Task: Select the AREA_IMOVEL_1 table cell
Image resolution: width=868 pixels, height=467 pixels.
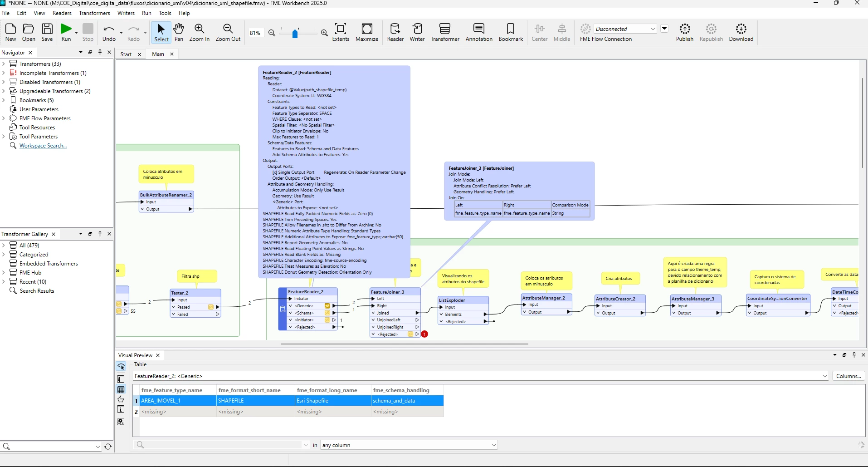Action: [178, 401]
